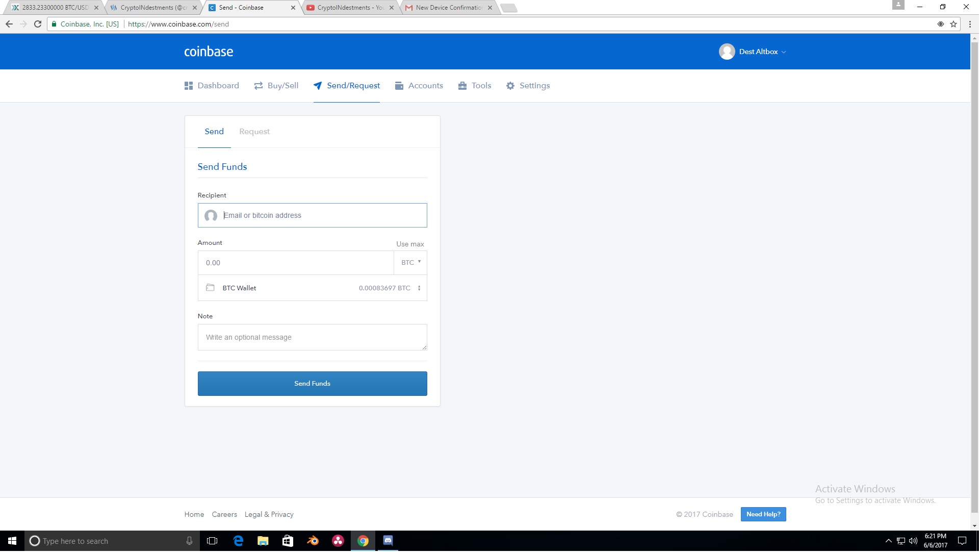
Task: Open the BTC Wallet account selector
Action: pyautogui.click(x=313, y=288)
